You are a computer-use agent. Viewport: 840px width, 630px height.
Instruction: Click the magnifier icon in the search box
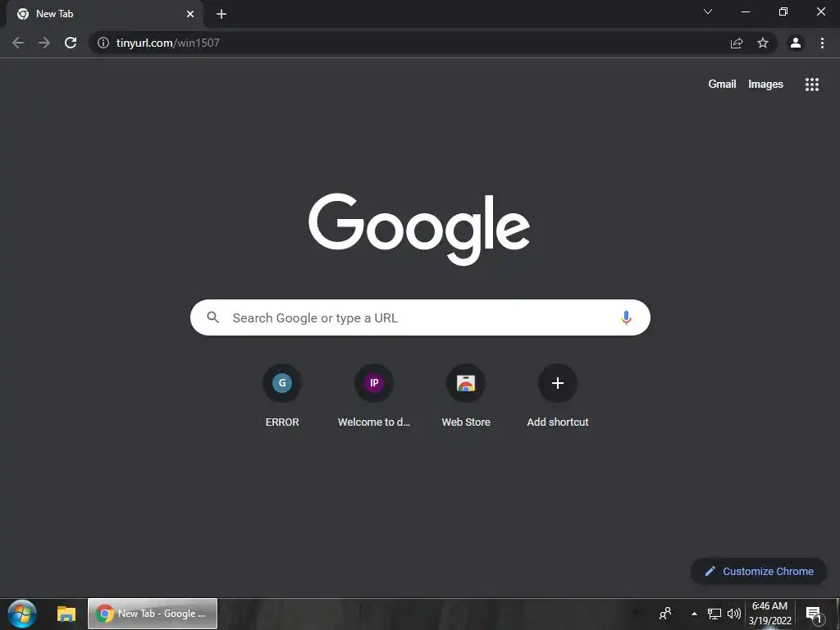[212, 317]
